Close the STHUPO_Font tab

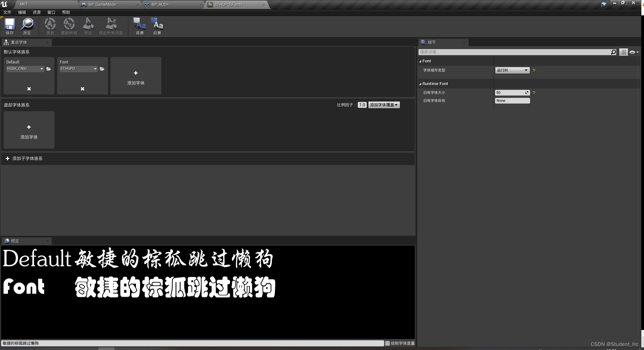pyautogui.click(x=264, y=5)
